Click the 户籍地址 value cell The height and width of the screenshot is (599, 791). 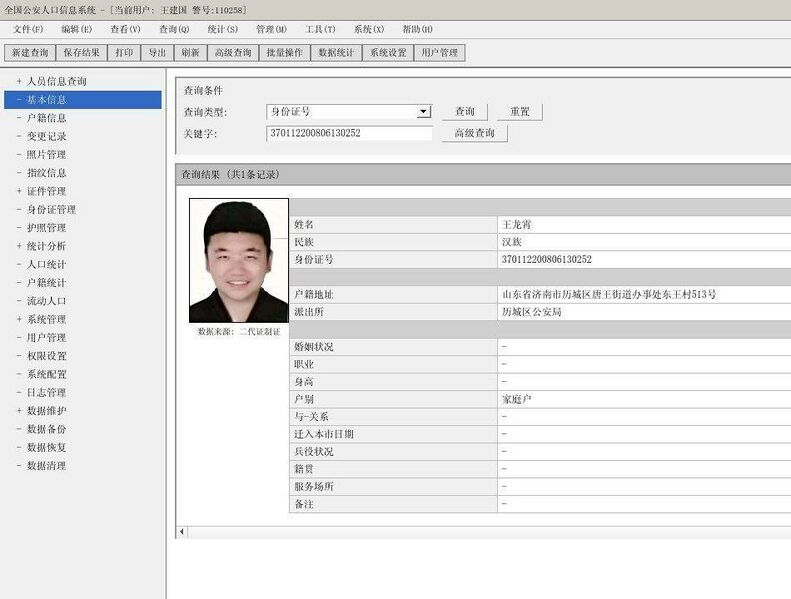pos(644,295)
